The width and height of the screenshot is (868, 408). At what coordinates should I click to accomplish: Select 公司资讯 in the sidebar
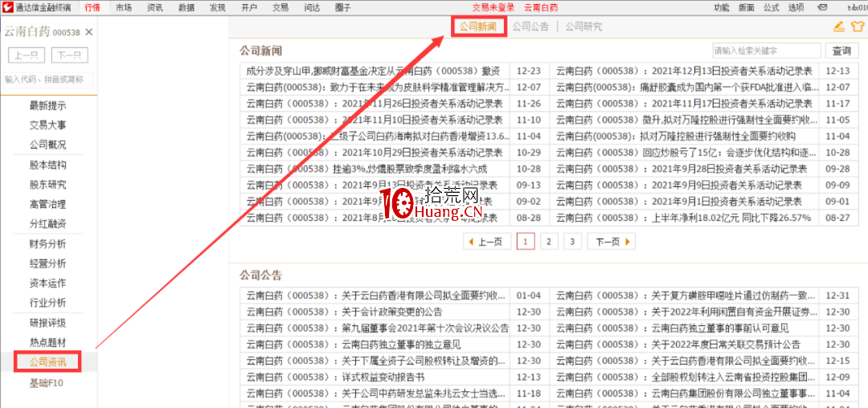point(47,362)
